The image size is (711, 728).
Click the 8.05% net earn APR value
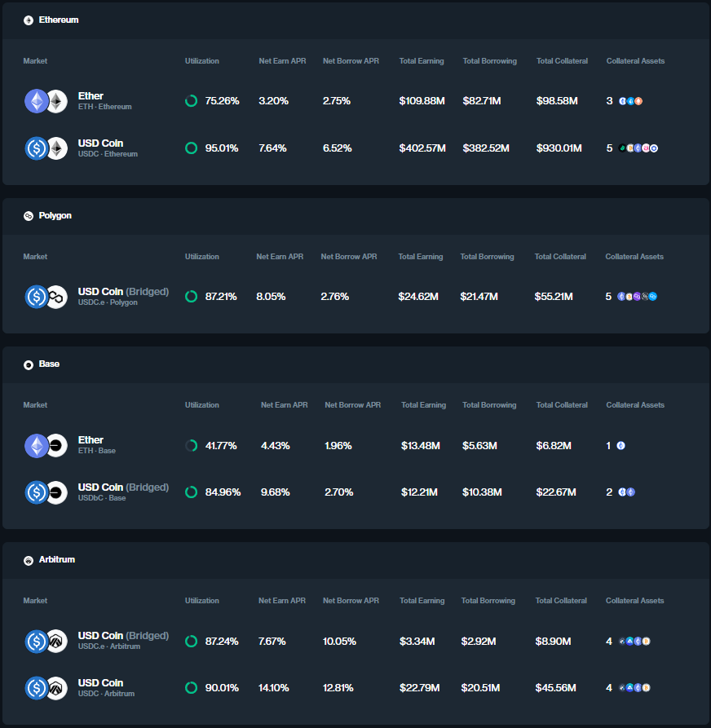271,297
